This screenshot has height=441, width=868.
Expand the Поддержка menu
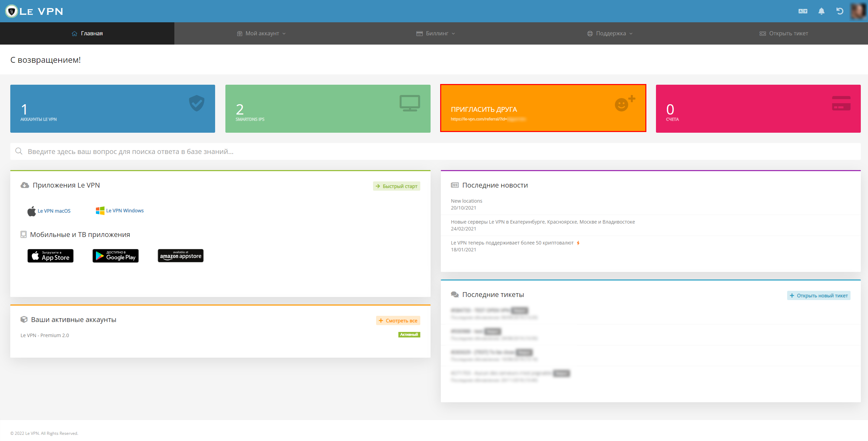click(x=610, y=33)
